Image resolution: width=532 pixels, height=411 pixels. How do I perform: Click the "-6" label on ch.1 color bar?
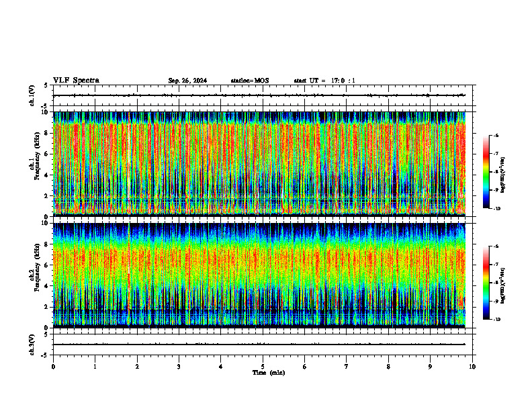(x=496, y=135)
